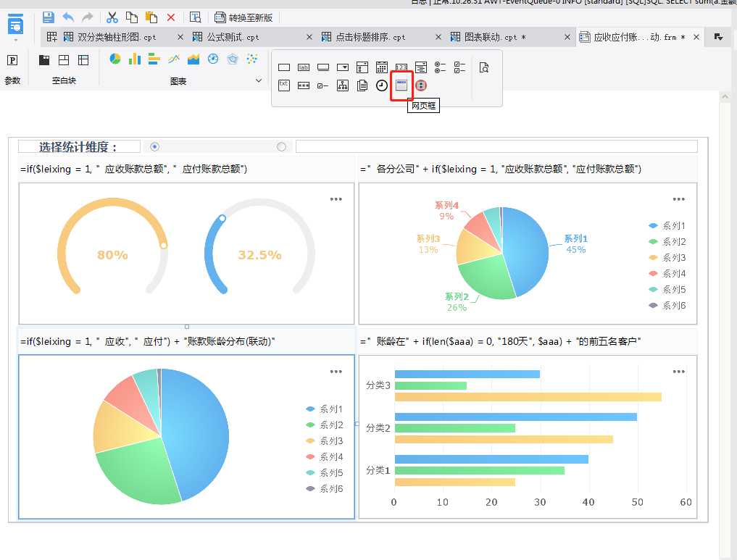Cut the selection with the scissors icon
Viewport: 737px width, 560px height.
(112, 18)
